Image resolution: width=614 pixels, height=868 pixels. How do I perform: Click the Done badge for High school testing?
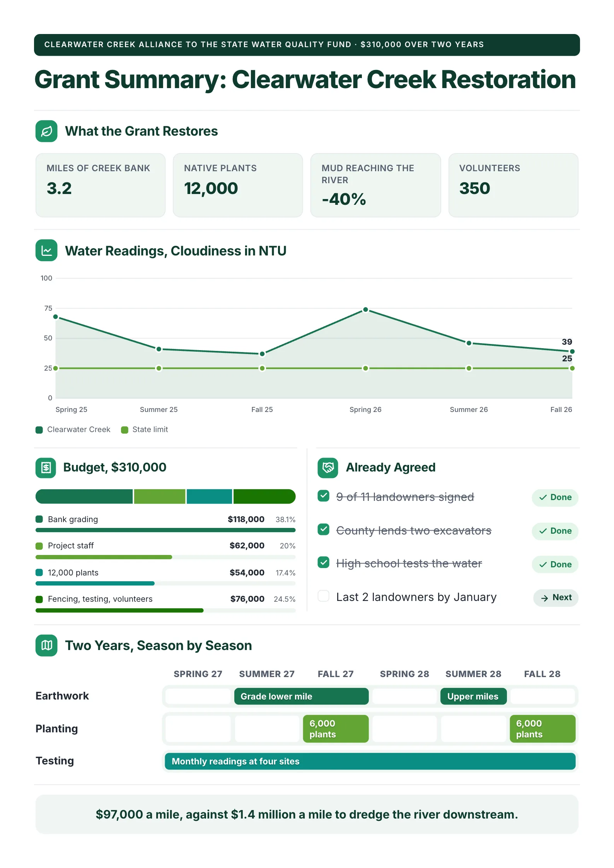[x=555, y=564]
